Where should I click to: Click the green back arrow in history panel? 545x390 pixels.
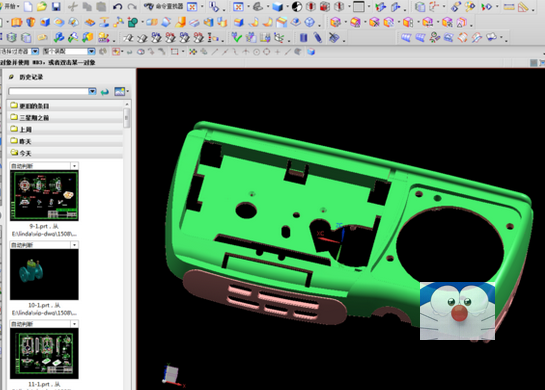(104, 92)
